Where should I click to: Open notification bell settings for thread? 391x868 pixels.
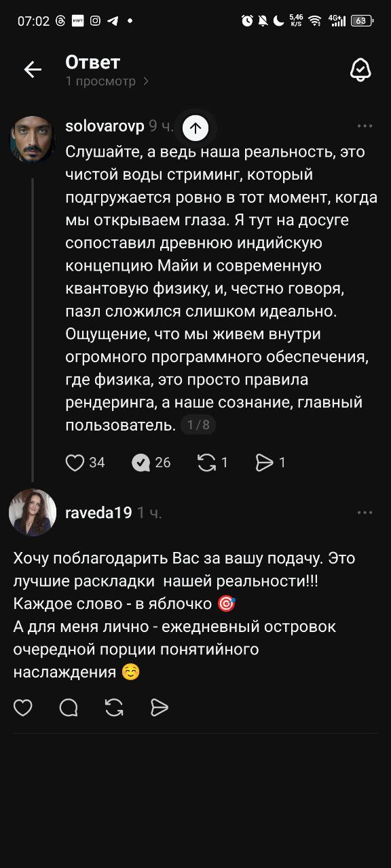(360, 70)
